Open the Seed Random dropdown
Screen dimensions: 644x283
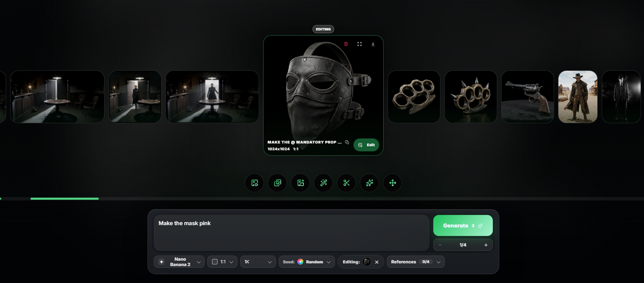click(307, 262)
